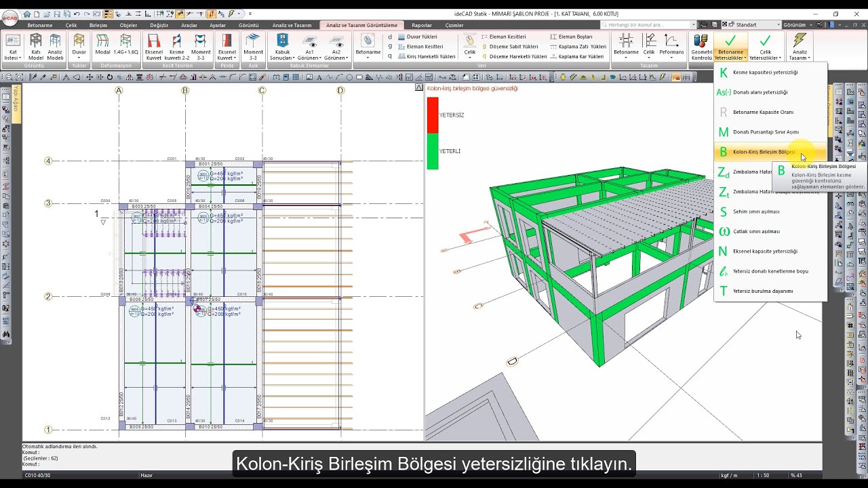868x488 pixels.
Task: Switch to the Analiz ve Tasarım tab
Action: coord(292,25)
